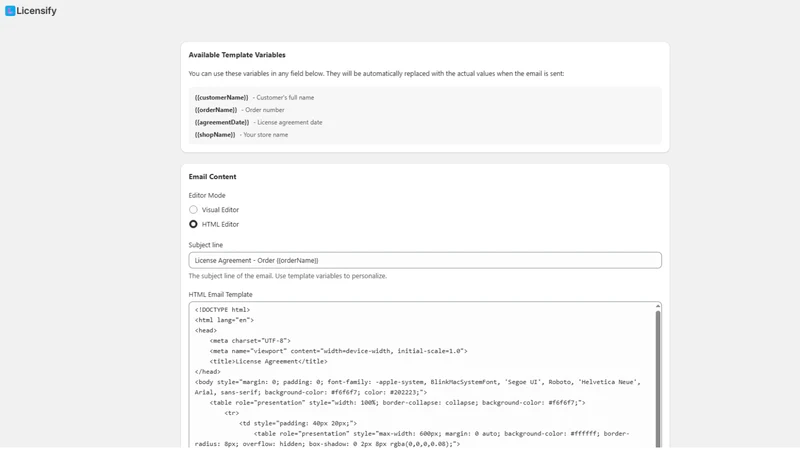Screen dimensions: 800x450
Task: Click the Licensify logo icon
Action: click(x=10, y=11)
